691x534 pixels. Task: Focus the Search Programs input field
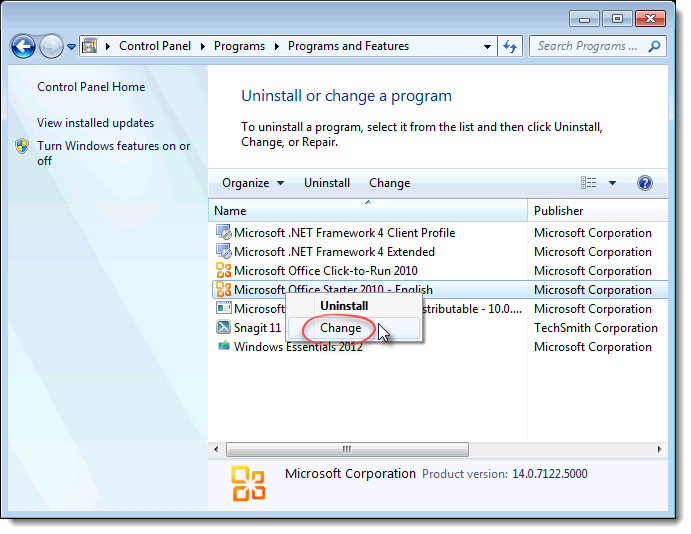pos(588,46)
